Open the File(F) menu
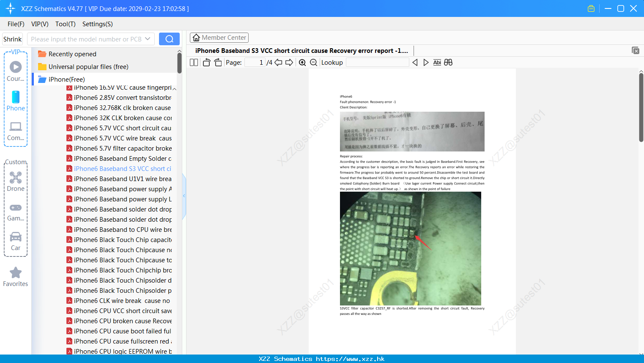 click(x=16, y=24)
